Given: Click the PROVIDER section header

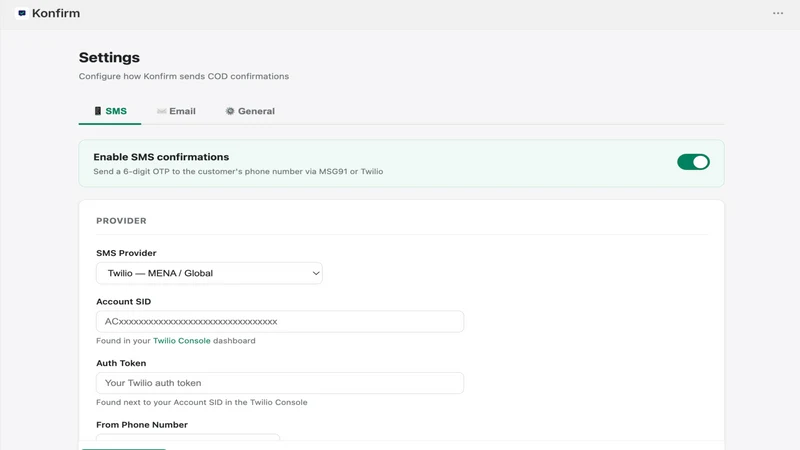Looking at the screenshot, I should tap(121, 221).
